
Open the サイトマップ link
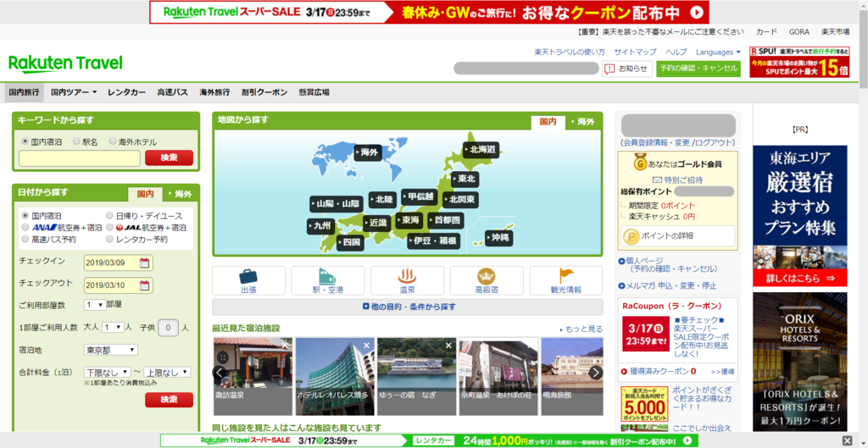click(x=635, y=52)
